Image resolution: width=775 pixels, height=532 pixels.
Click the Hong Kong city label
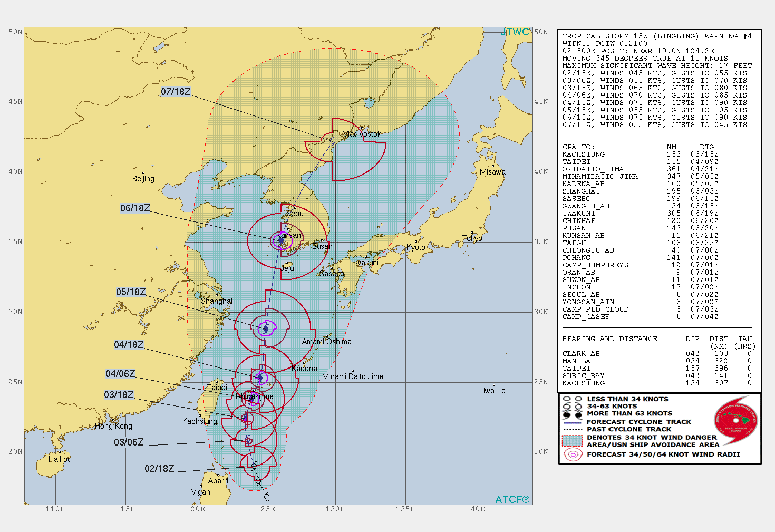[x=113, y=426]
